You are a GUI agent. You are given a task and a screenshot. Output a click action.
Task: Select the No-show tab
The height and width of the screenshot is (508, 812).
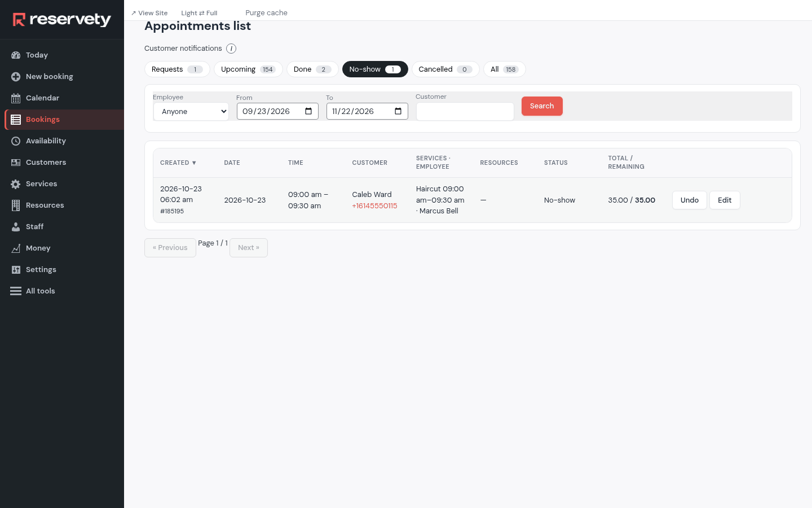coord(375,69)
